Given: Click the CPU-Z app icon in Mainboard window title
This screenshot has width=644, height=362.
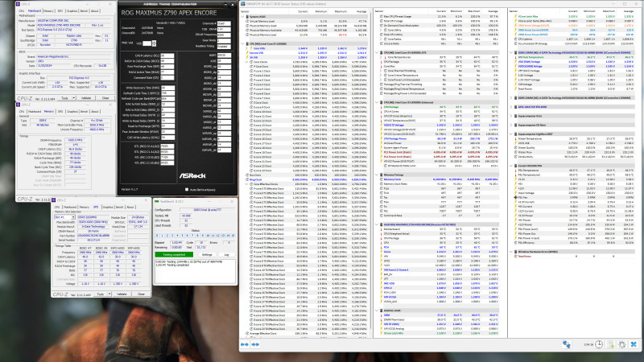Looking at the screenshot, I should coord(18,4).
